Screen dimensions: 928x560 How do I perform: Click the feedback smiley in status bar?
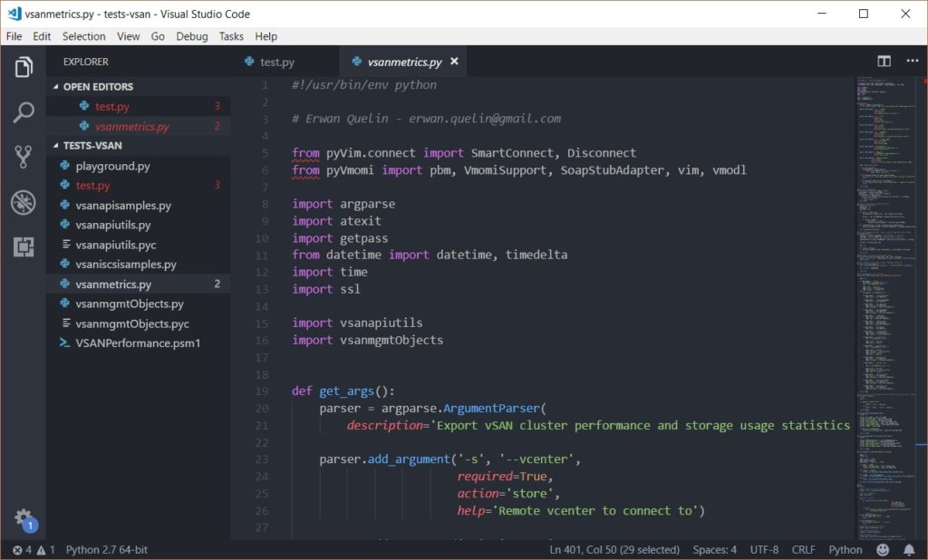click(x=883, y=550)
